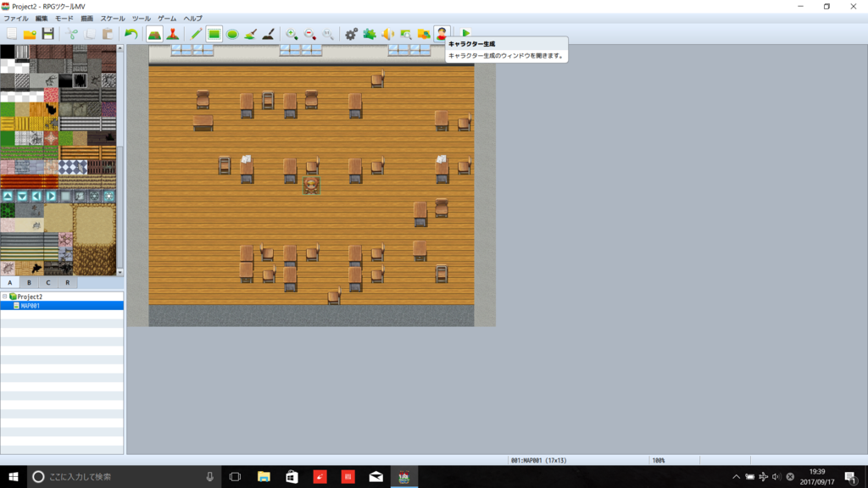Select Project2 in the map tree
The height and width of the screenshot is (488, 868).
[x=30, y=297]
